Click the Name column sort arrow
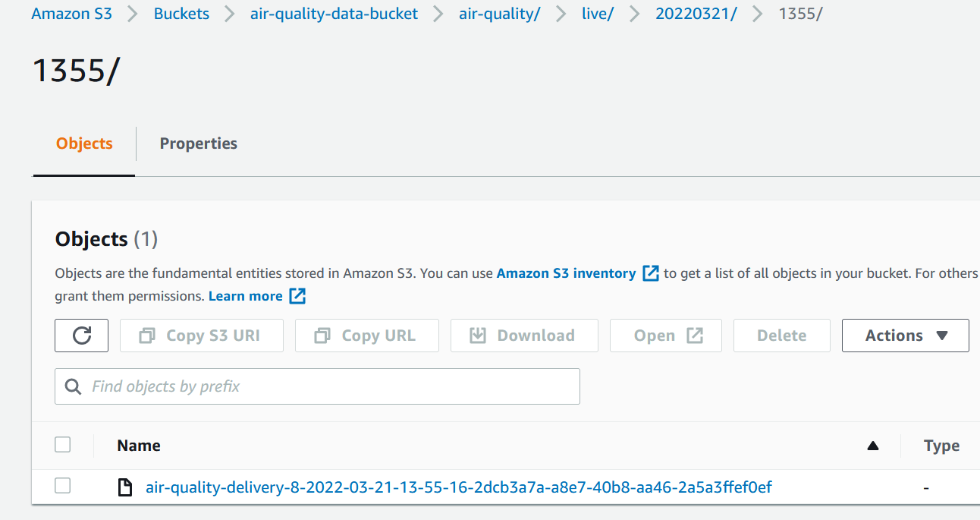 click(x=873, y=446)
